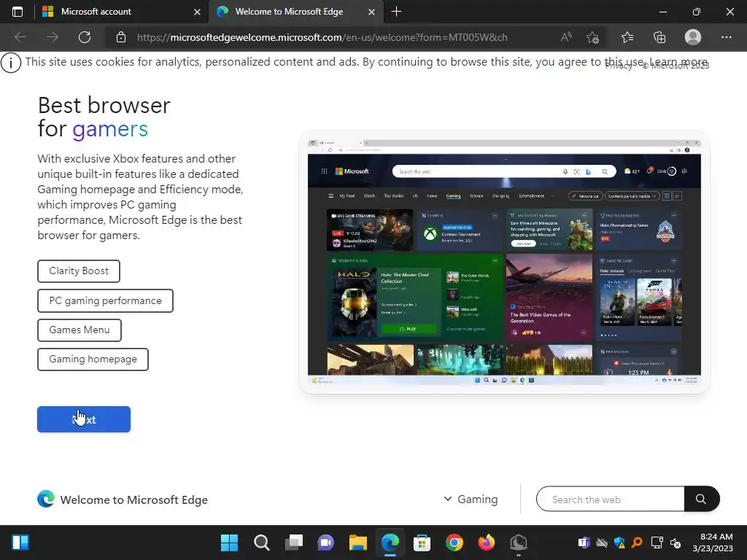Screen dimensions: 747x560
Task: Click the cookie notice info icon
Action: 11,63
